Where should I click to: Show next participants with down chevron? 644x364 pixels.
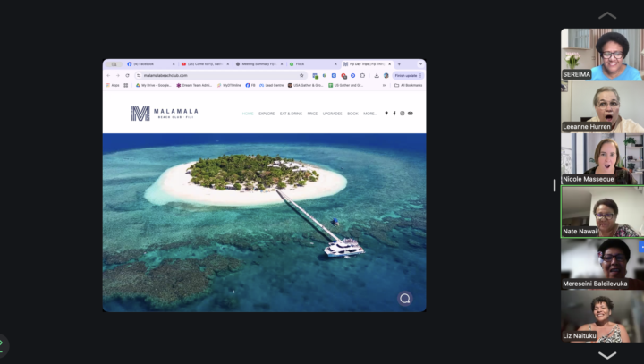click(607, 355)
